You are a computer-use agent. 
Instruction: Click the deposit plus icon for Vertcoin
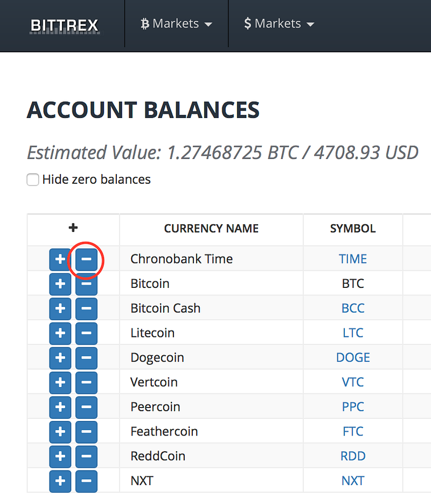60,383
